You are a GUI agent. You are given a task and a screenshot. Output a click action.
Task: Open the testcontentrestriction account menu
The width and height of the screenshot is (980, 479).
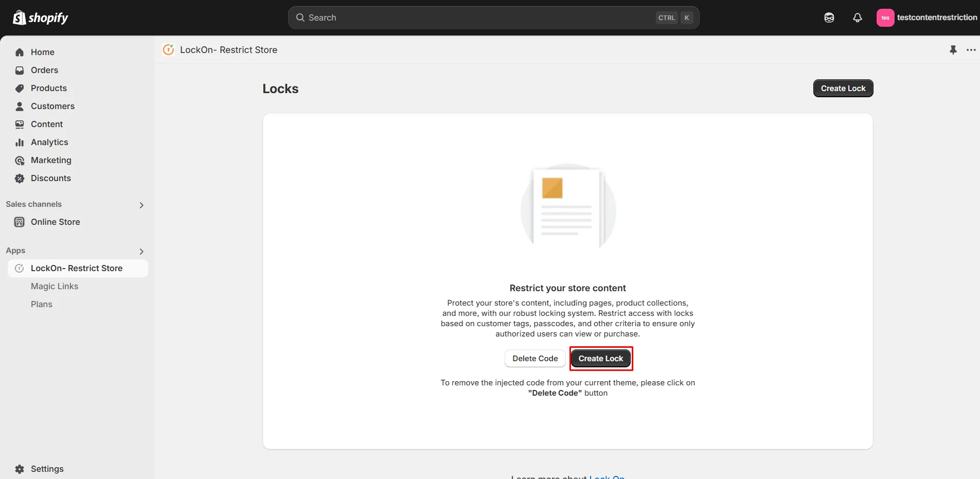926,17
